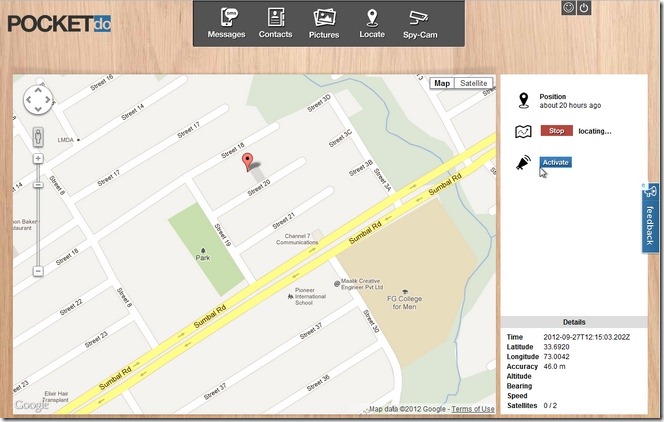The image size is (664, 422).
Task: Click the Park tree icon on map
Action: click(203, 251)
